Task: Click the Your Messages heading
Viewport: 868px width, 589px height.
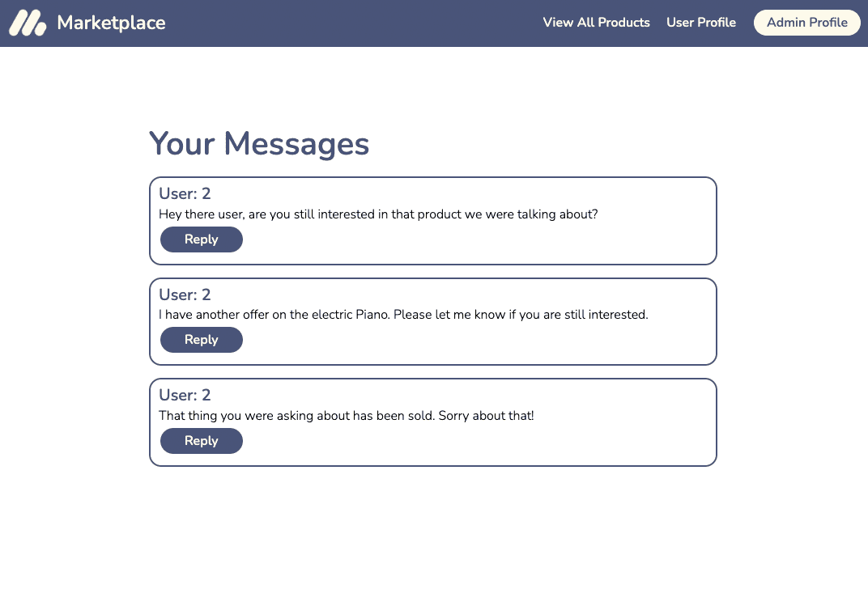Action: pyautogui.click(x=259, y=144)
